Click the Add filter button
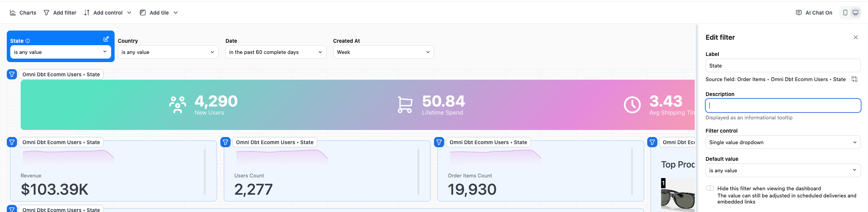 [60, 13]
